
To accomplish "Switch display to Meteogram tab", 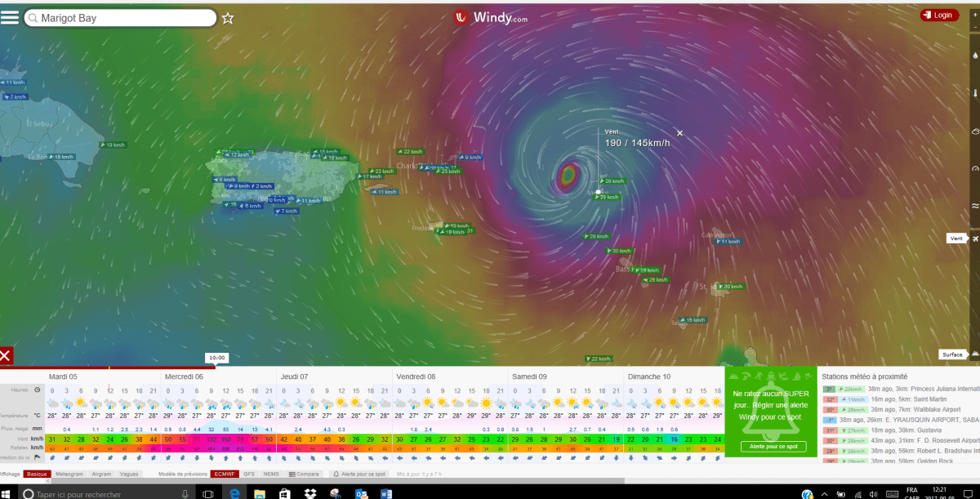I will point(69,474).
